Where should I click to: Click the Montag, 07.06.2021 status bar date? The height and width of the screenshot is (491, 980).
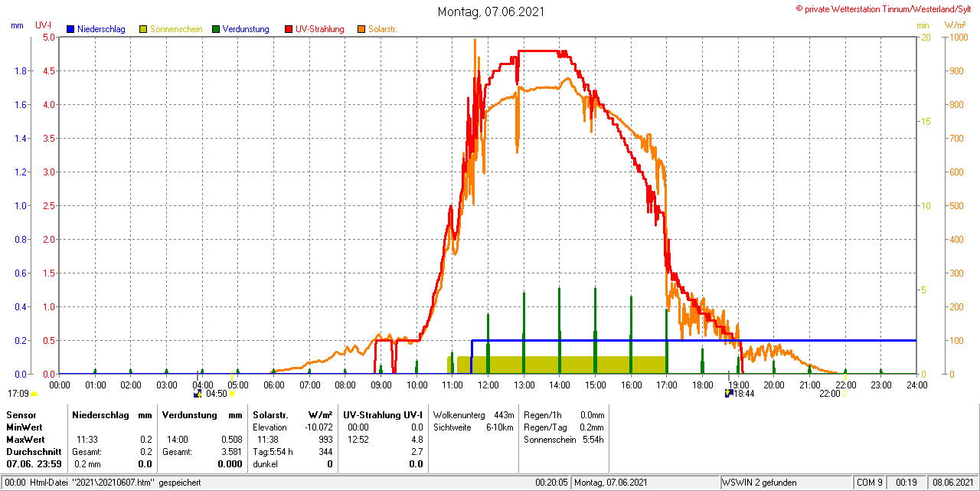[611, 483]
